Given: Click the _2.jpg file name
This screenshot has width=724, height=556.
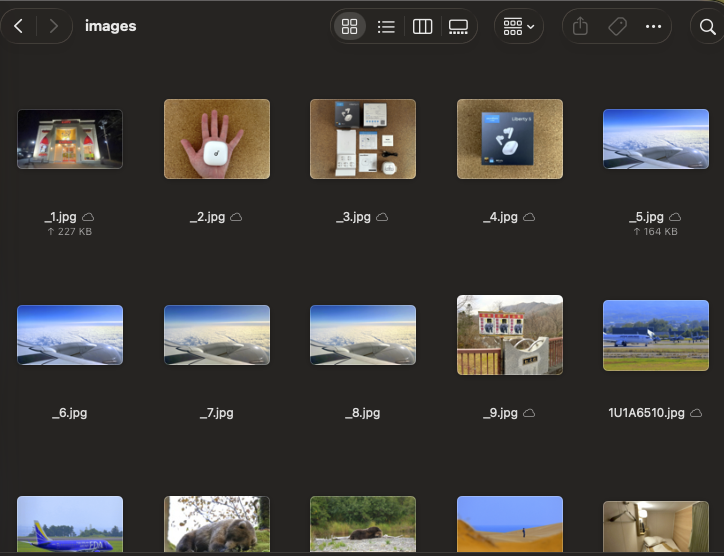Looking at the screenshot, I should coord(208,217).
